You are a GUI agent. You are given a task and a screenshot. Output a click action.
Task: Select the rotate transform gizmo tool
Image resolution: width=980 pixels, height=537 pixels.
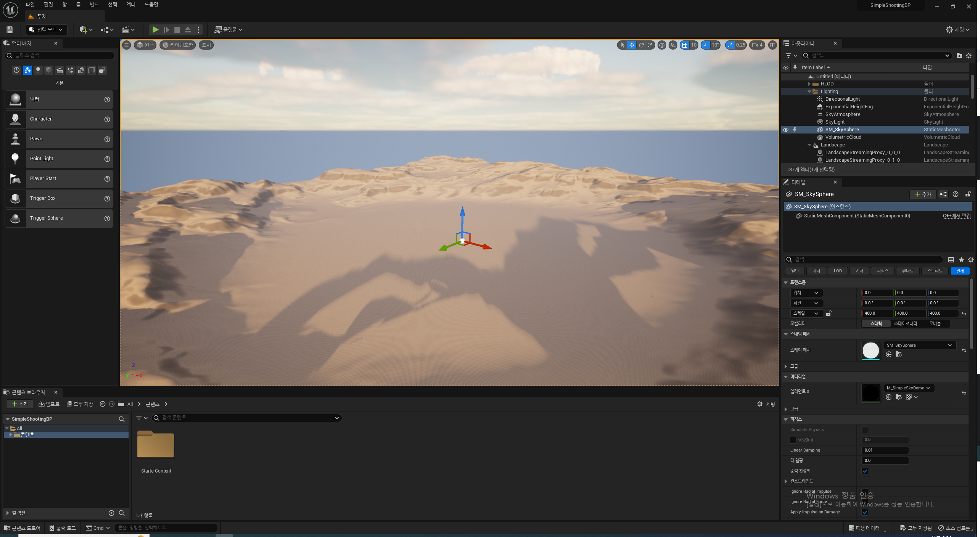point(641,45)
